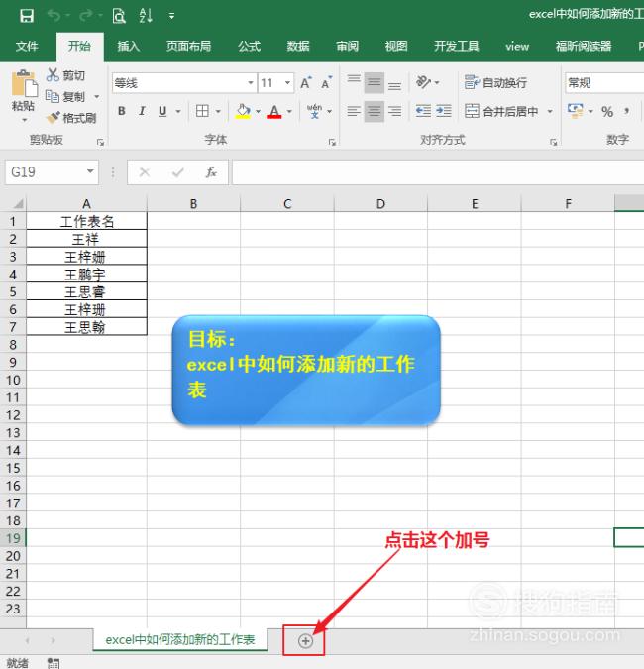Click the Sort A-Z quick access icon
The height and width of the screenshot is (669, 644).
tap(146, 16)
